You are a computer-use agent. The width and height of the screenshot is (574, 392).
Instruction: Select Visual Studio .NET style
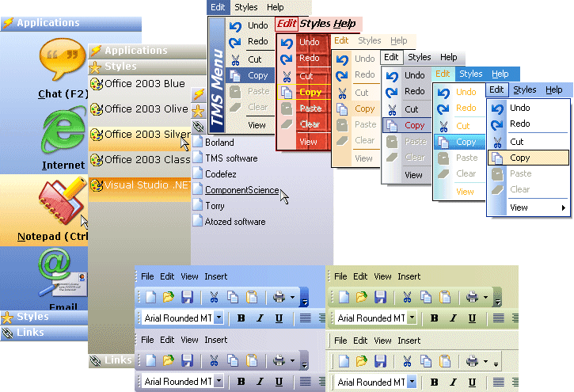(x=139, y=185)
